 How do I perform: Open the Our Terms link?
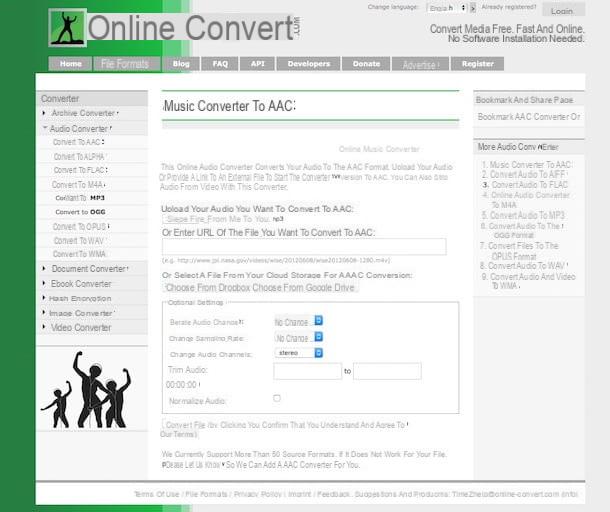178,435
